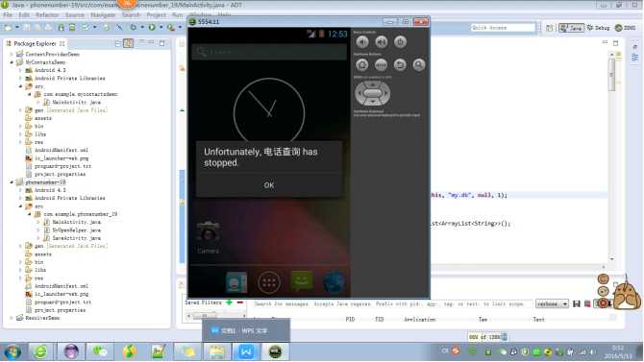The width and height of the screenshot is (644, 362).
Task: Select ic_launcher-web.png under MyContactsDemo
Action: pyautogui.click(x=62, y=158)
